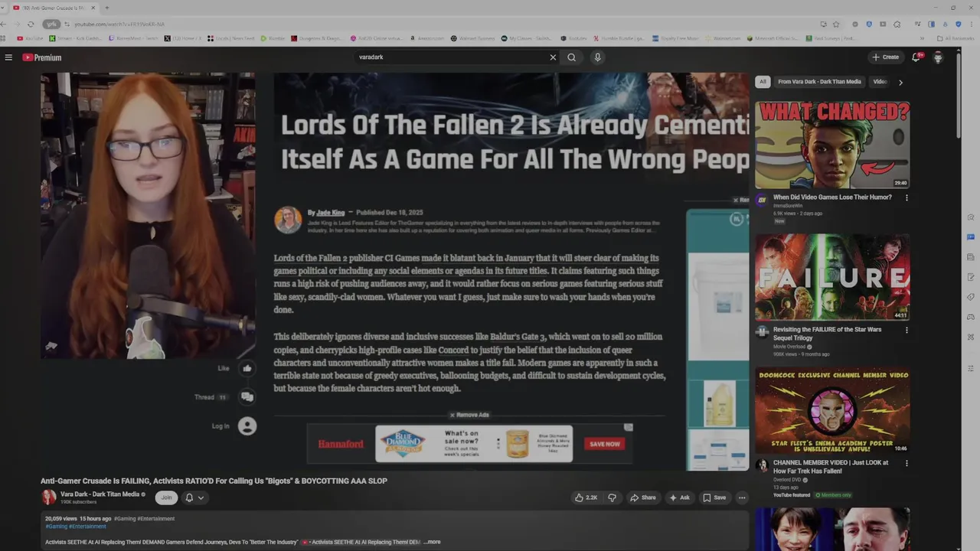Open What Changed video thumbnail

click(832, 145)
